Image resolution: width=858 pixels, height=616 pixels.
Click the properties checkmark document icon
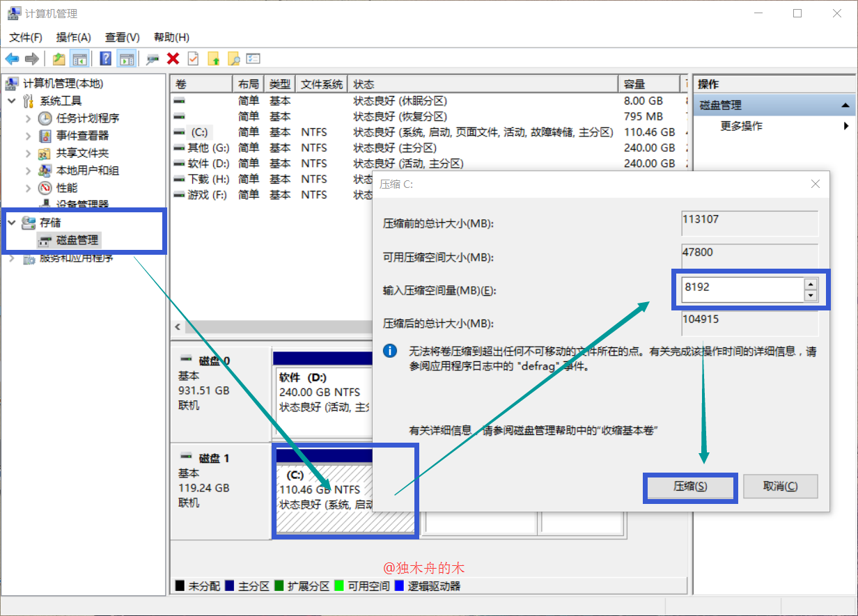(193, 58)
